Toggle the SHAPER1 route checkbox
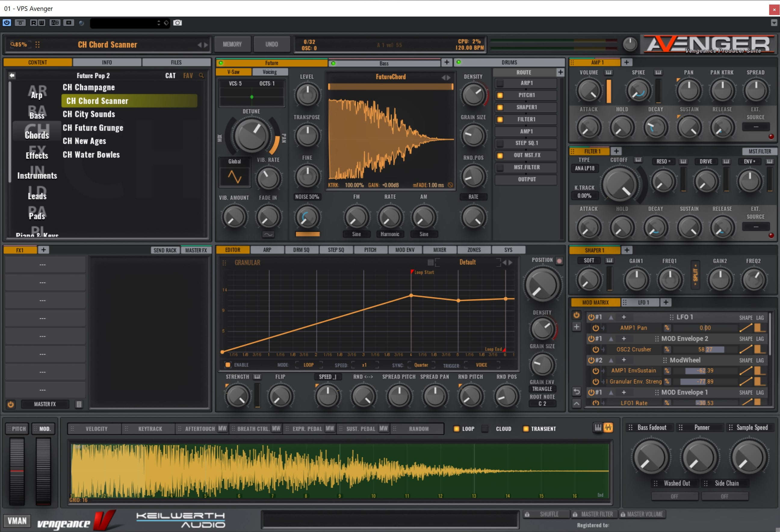The width and height of the screenshot is (780, 532). point(500,107)
